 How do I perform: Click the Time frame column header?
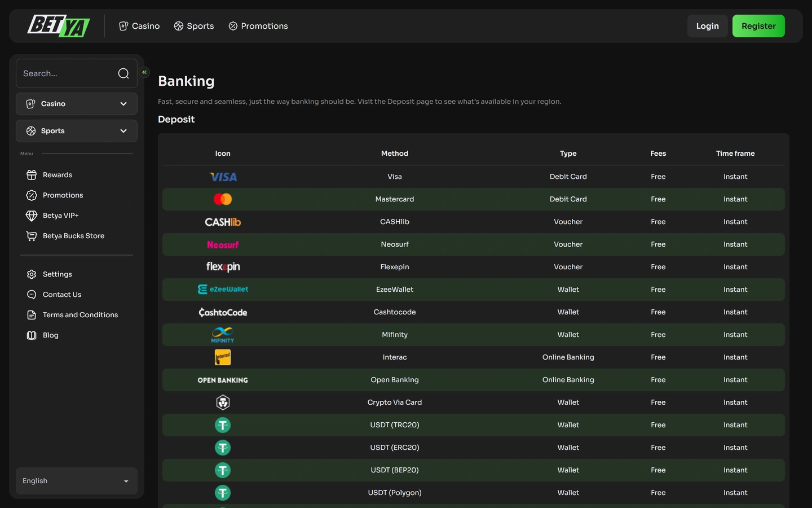pos(735,154)
